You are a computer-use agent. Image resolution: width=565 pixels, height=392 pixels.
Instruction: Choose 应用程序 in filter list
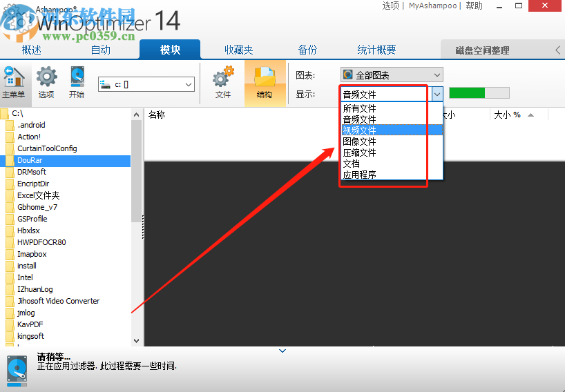392,175
